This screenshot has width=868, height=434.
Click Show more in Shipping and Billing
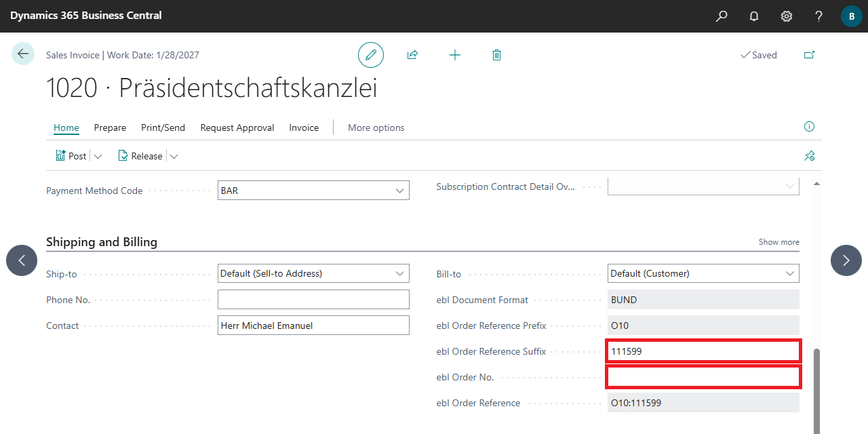point(778,242)
